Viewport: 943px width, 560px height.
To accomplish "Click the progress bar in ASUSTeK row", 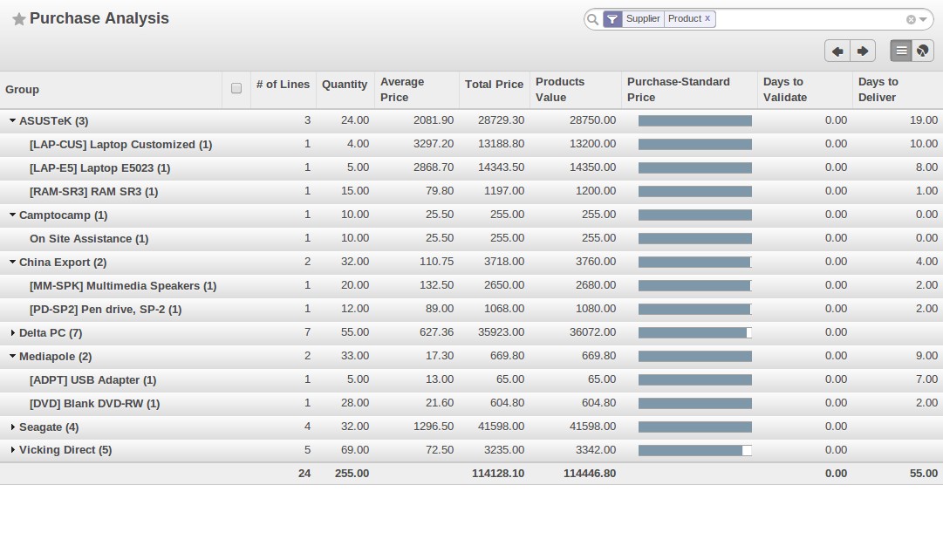I will (x=695, y=121).
